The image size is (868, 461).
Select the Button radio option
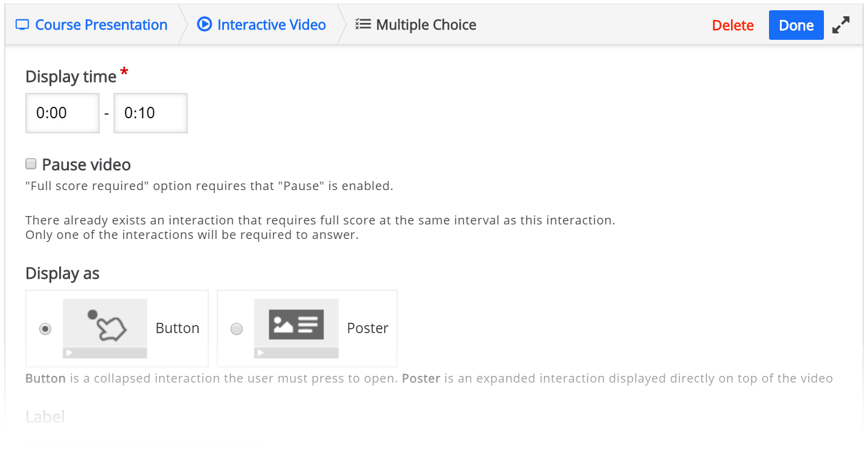[x=45, y=329]
